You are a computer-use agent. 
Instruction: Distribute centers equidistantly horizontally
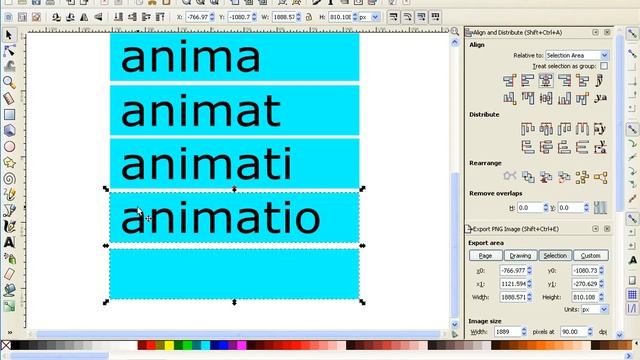[546, 129]
